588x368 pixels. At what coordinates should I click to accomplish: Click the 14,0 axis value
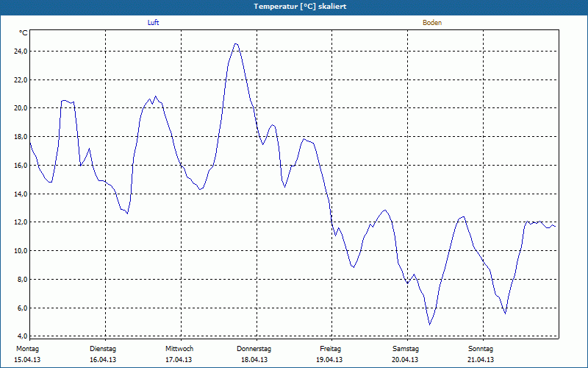21,194
